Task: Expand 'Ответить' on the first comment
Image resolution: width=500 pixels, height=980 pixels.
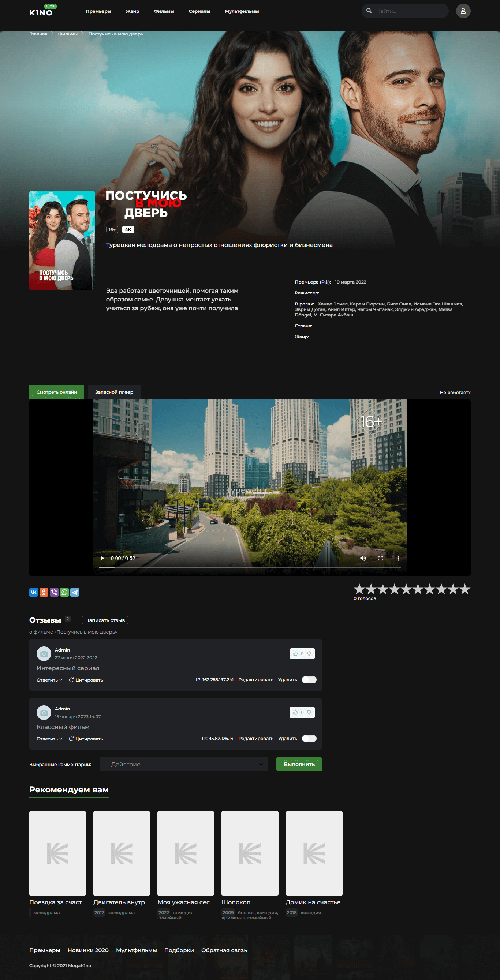Action: coord(49,680)
